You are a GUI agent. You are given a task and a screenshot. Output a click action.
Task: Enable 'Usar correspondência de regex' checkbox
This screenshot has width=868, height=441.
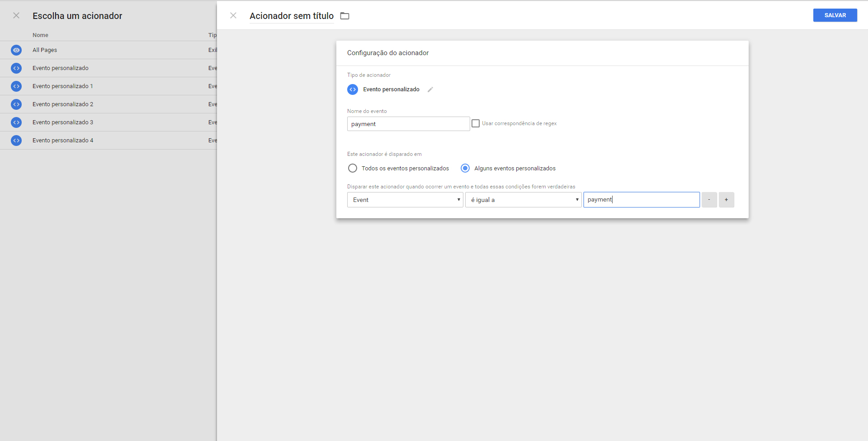476,123
